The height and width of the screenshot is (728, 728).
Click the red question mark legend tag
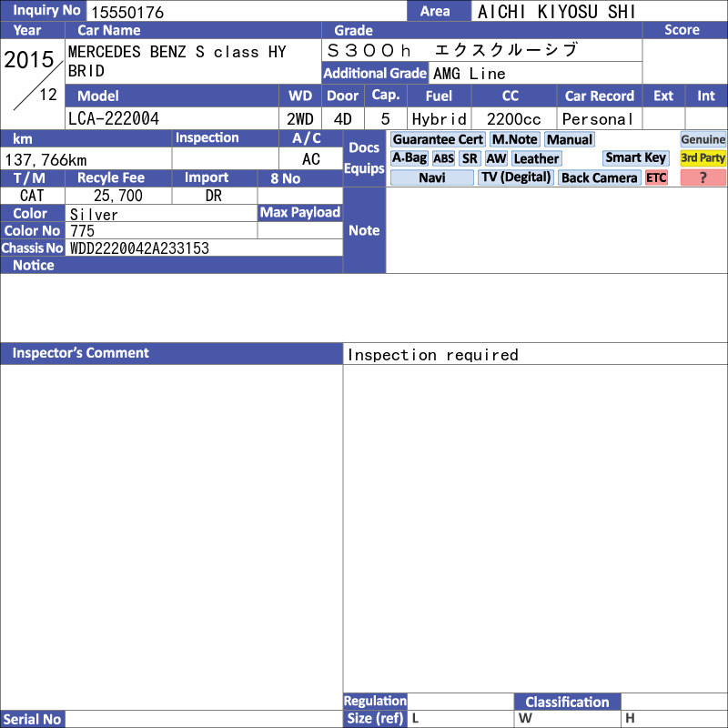click(703, 177)
